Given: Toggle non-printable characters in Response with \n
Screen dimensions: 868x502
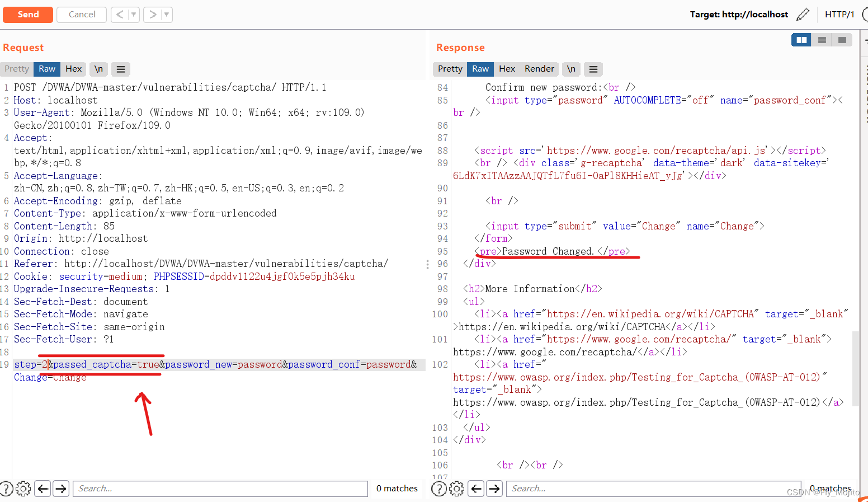Looking at the screenshot, I should (x=570, y=69).
